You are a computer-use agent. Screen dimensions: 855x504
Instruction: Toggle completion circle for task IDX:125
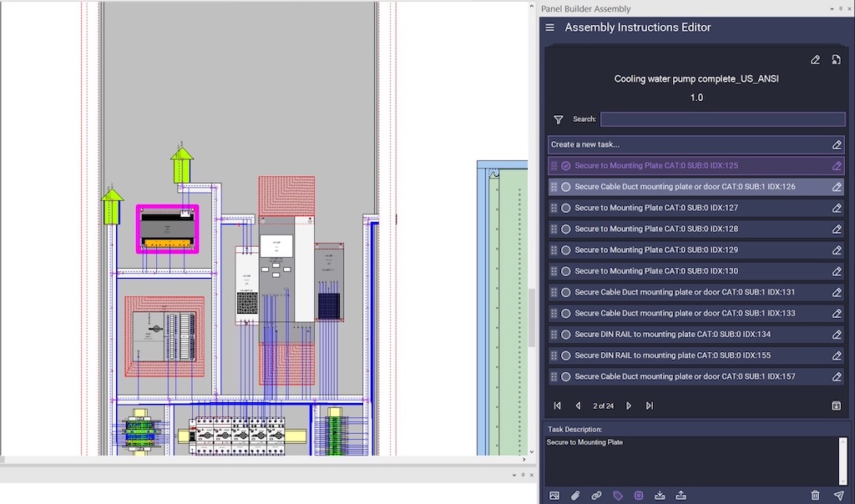click(566, 166)
